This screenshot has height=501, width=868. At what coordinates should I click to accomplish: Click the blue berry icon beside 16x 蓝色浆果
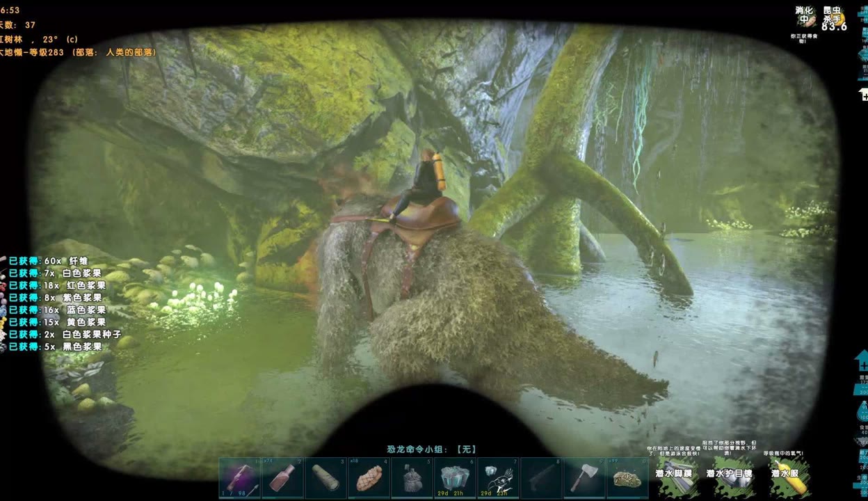click(x=3, y=310)
